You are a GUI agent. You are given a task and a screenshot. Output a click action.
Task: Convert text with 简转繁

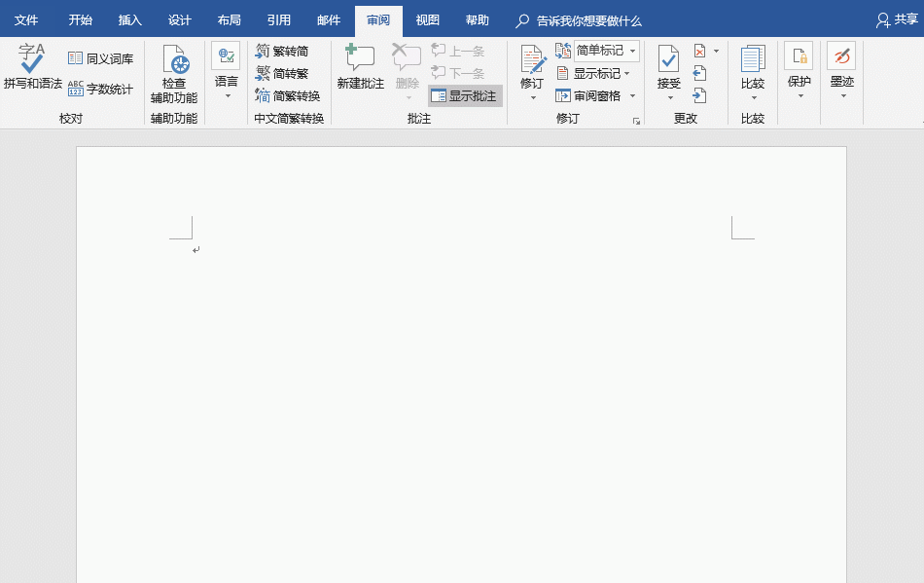click(282, 73)
